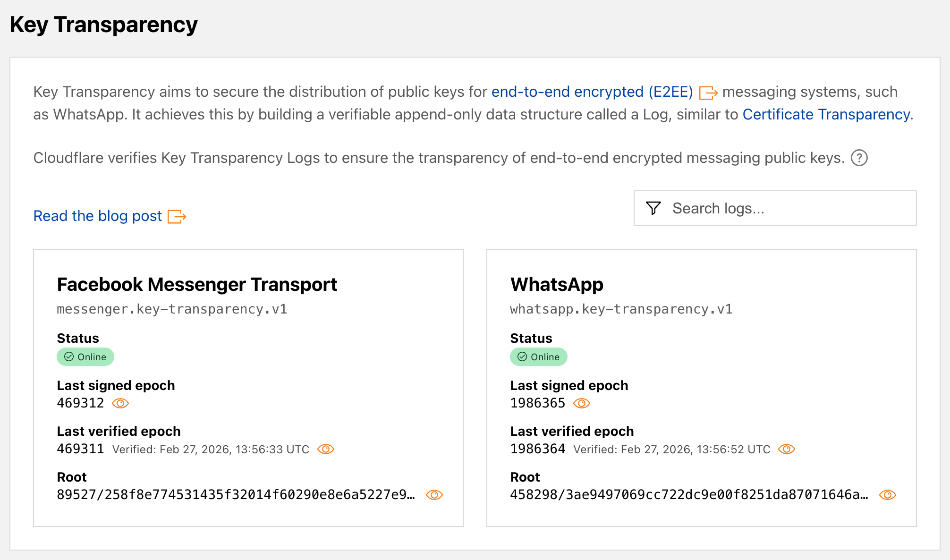Click eye icon beside WhatsApp last signed epoch 1986365

[582, 403]
